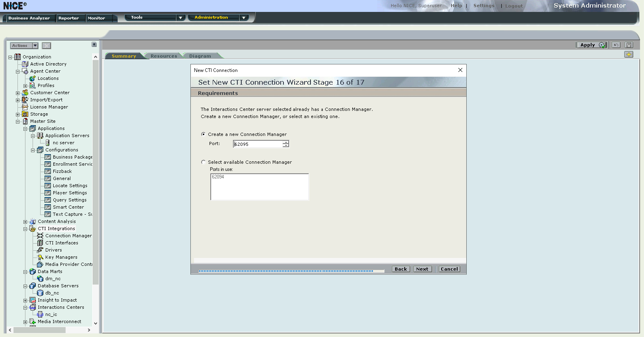Click the db_nc database icon

click(x=40, y=293)
